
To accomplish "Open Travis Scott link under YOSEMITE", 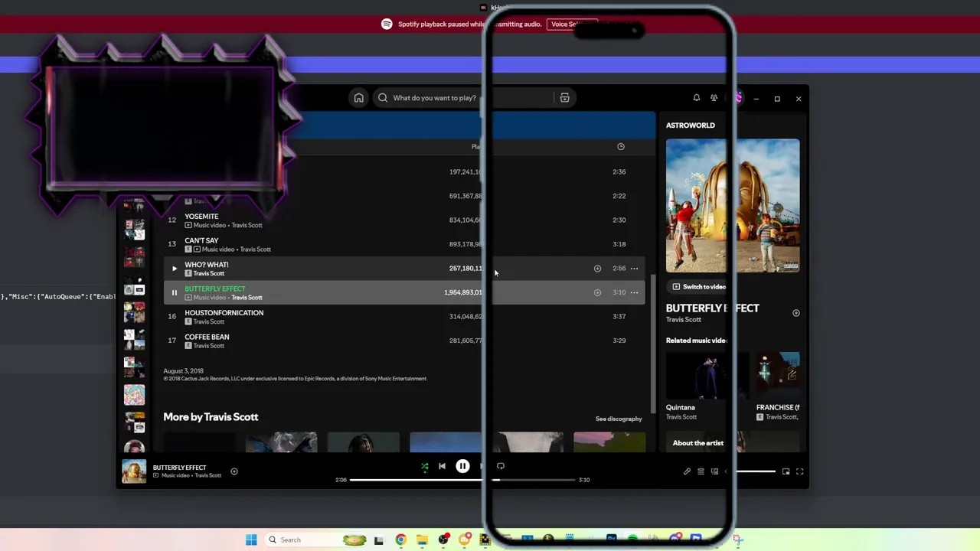I will [x=247, y=225].
